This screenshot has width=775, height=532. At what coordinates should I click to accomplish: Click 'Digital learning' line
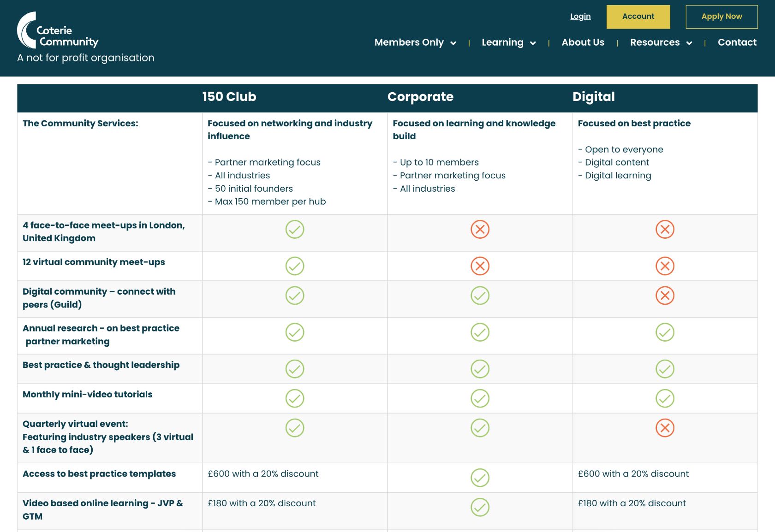(x=614, y=176)
